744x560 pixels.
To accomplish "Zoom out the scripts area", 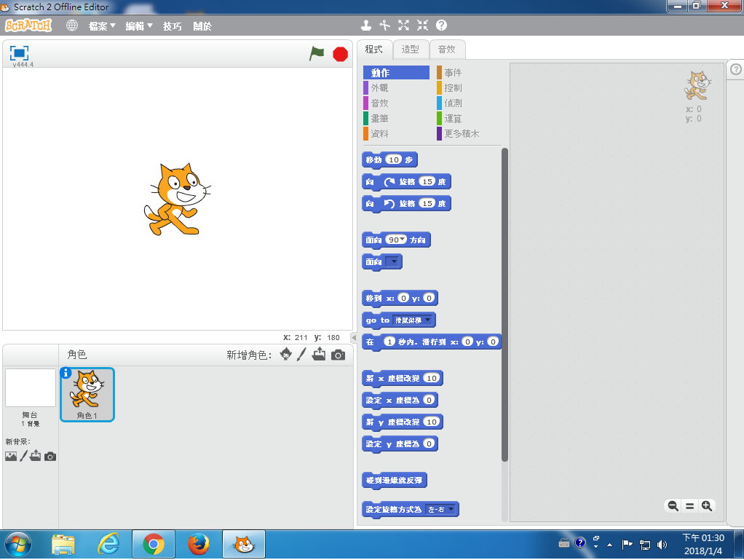I will tap(673, 506).
